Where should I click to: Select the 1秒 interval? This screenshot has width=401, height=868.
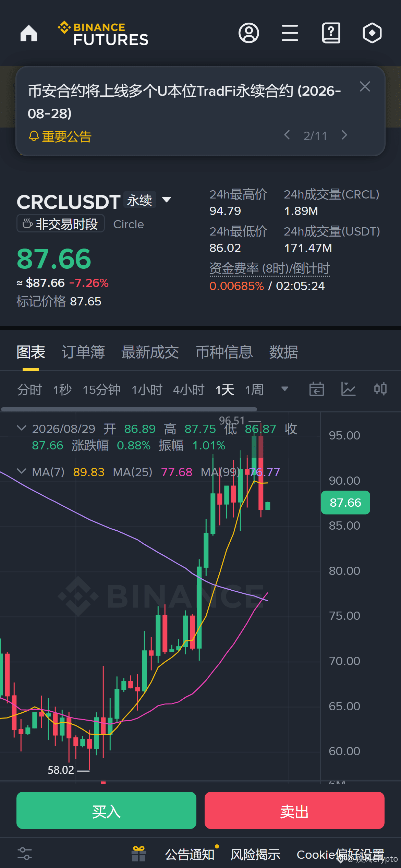62,390
